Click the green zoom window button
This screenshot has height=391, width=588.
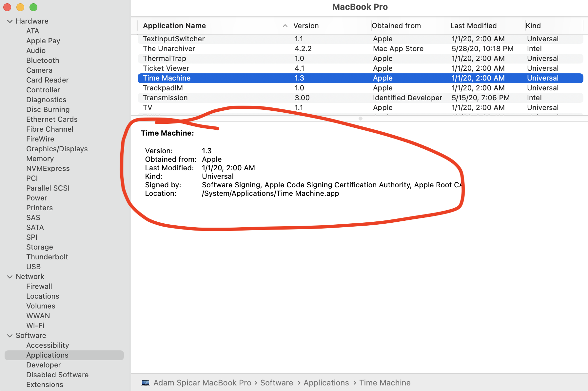[x=33, y=7]
